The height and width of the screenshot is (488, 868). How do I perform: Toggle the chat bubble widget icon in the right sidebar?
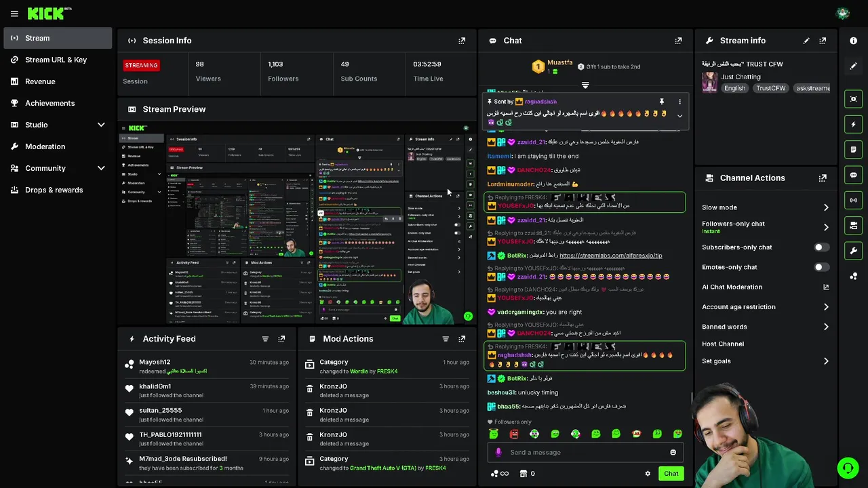(854, 175)
